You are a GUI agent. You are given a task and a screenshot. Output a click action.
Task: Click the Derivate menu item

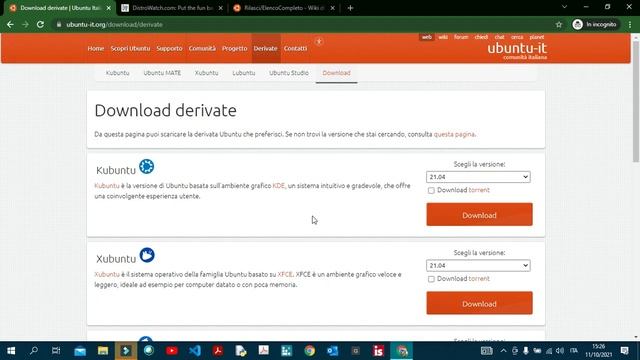pyautogui.click(x=265, y=48)
